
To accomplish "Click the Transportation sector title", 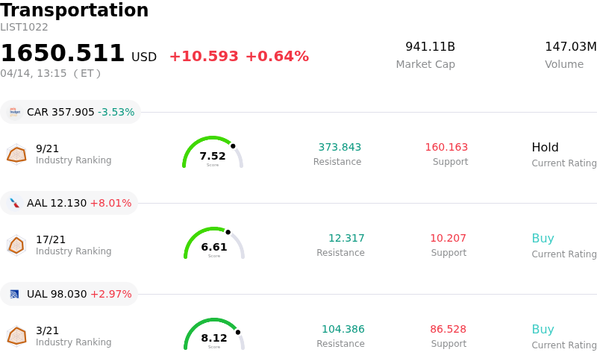I will pyautogui.click(x=75, y=10).
